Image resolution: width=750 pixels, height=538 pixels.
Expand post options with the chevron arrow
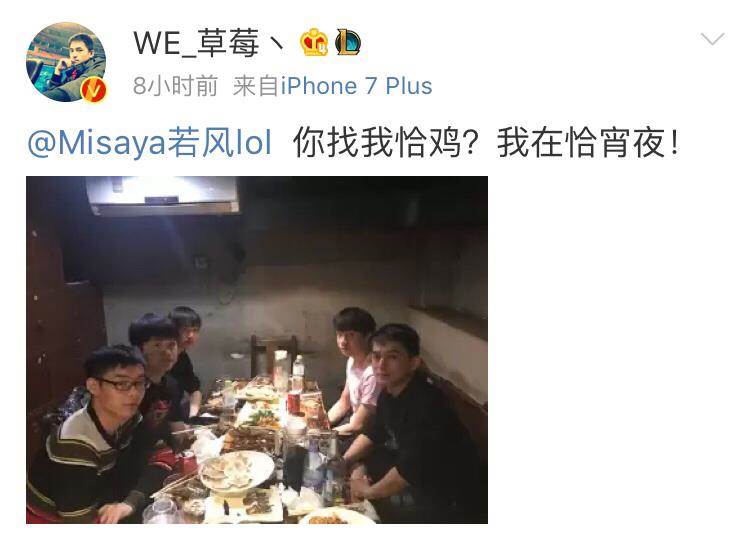[712, 38]
